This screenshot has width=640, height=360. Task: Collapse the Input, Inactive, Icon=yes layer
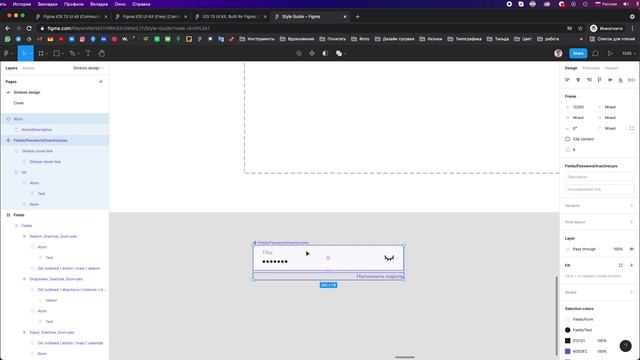tap(24, 333)
